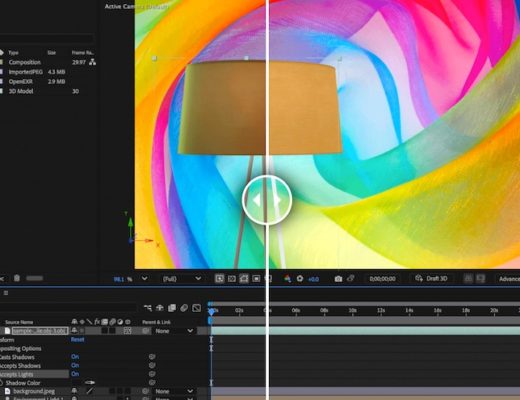Open the timeline panel hamburger menu
This screenshot has width=520, height=400.
(5, 293)
